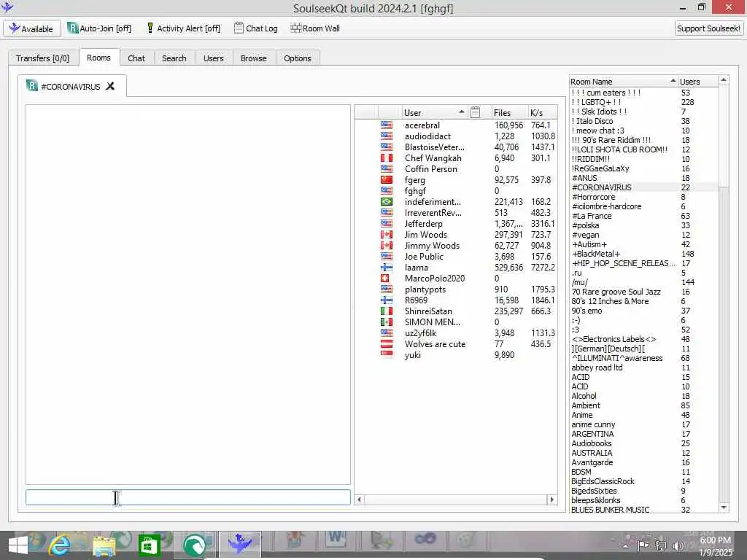747x560 pixels.
Task: Go to the Search tab
Action: pyautogui.click(x=174, y=58)
